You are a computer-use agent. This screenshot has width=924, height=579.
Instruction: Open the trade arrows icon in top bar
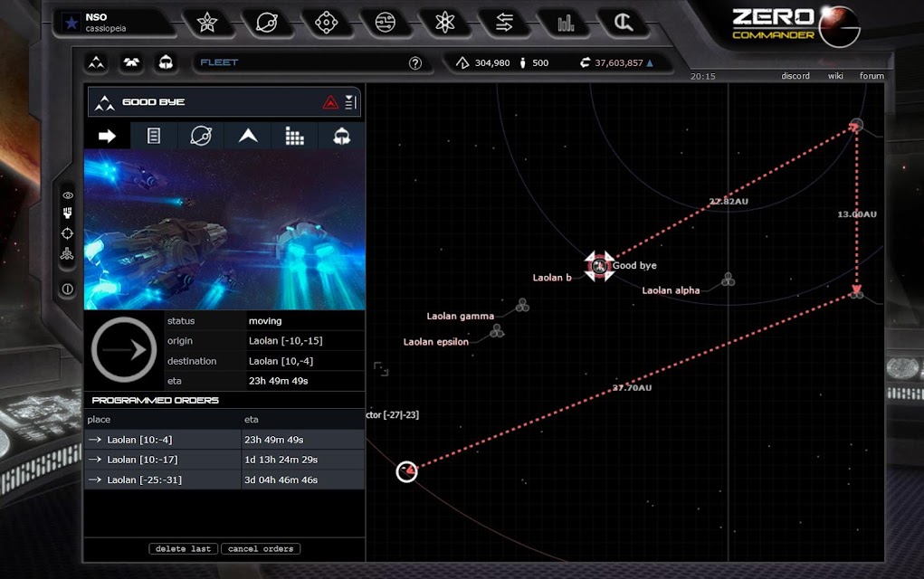504,23
